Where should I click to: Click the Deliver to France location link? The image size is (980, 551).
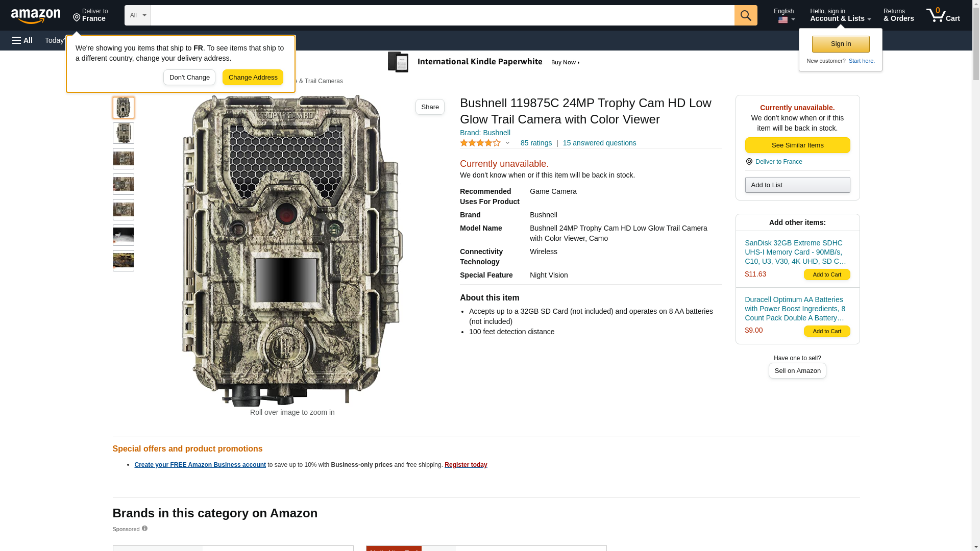coord(778,162)
